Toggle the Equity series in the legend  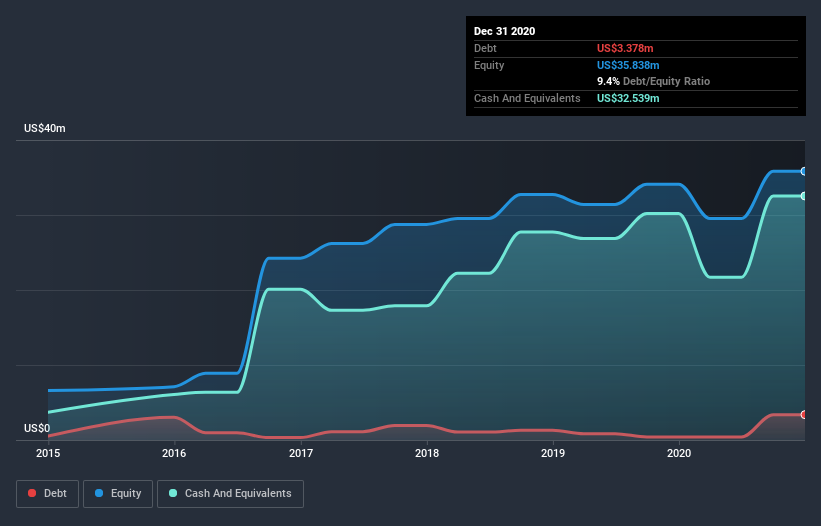tap(118, 494)
